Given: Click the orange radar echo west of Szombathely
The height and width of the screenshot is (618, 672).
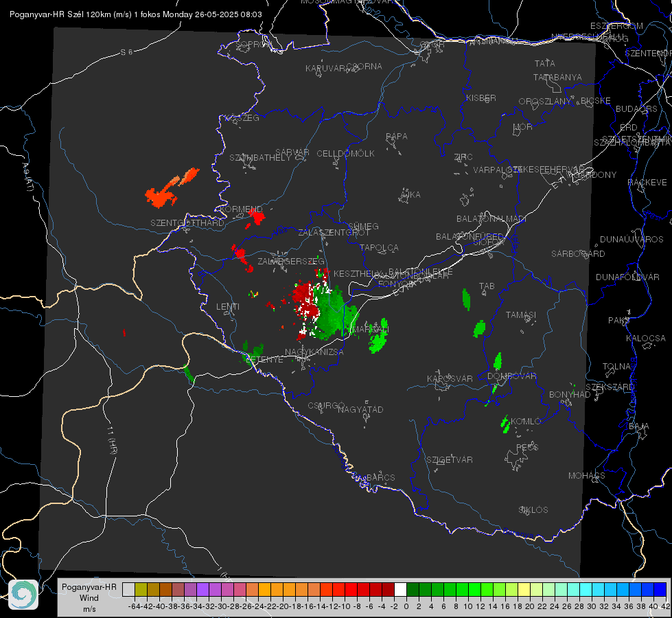Looking at the screenshot, I should [x=170, y=189].
